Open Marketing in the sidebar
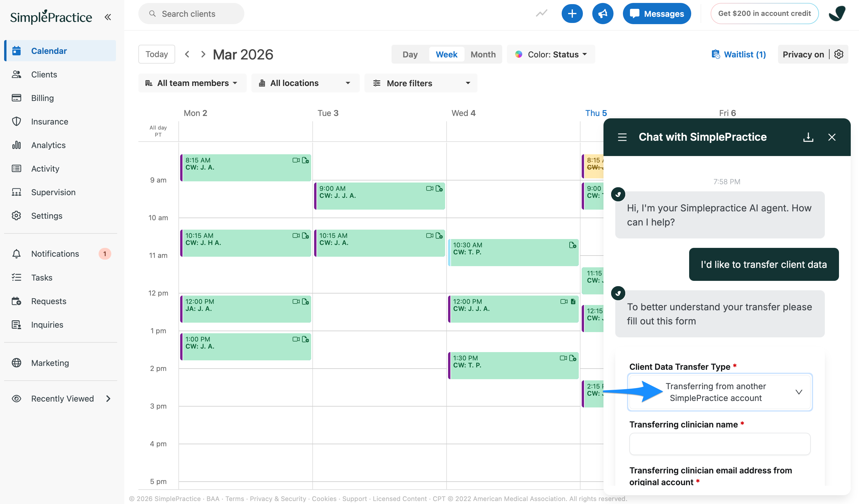This screenshot has height=504, width=859. pos(61,363)
